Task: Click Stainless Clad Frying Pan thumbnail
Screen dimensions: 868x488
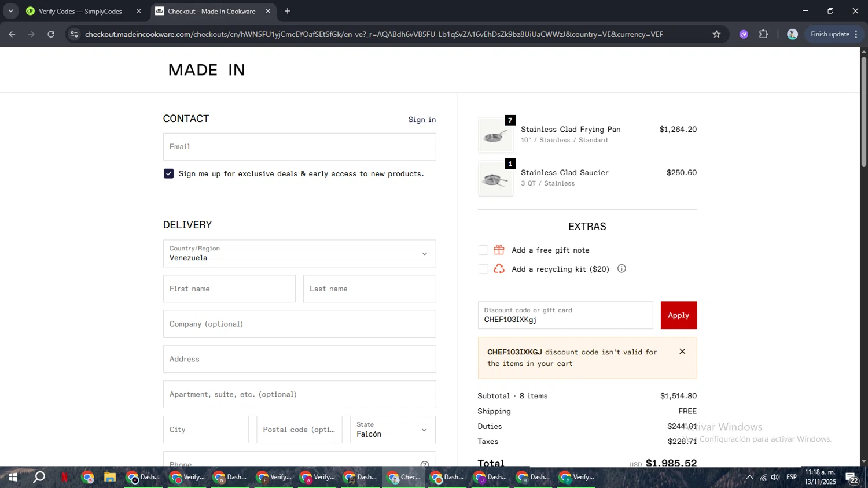Action: 495,135
